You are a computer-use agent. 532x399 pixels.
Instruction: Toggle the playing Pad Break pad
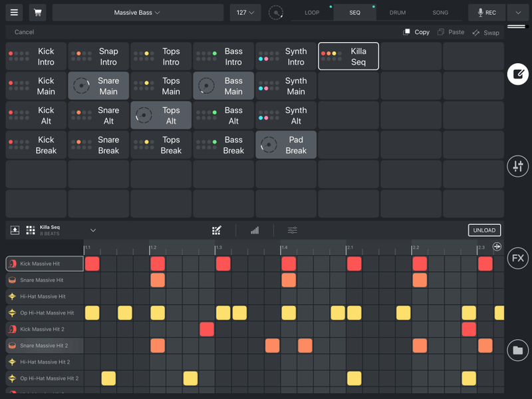[x=286, y=145]
